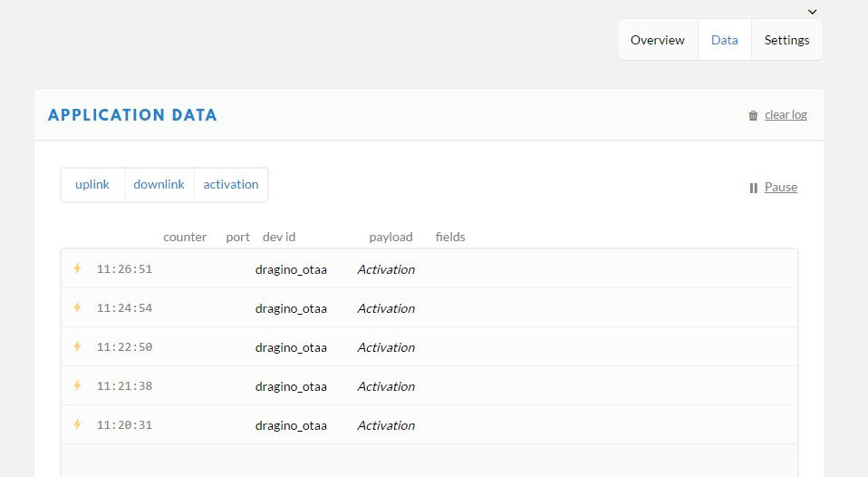Filter log by uplink messages
The width and height of the screenshot is (868, 477).
(x=92, y=184)
